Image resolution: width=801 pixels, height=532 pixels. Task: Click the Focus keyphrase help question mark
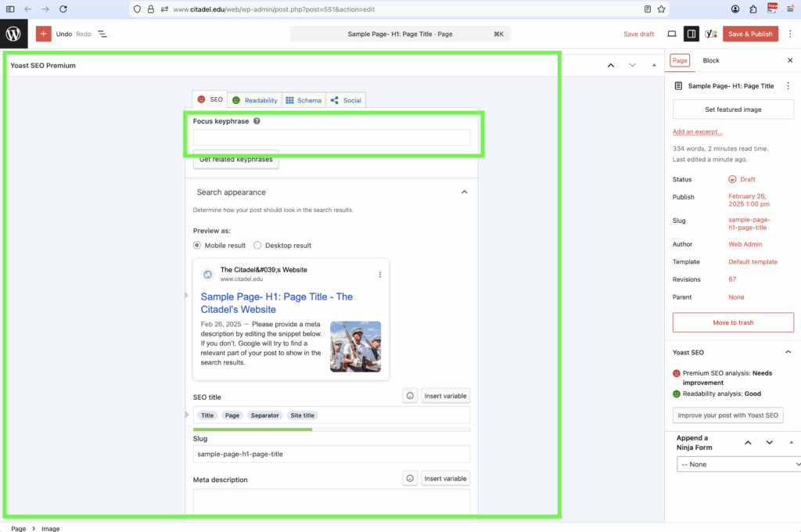(257, 120)
